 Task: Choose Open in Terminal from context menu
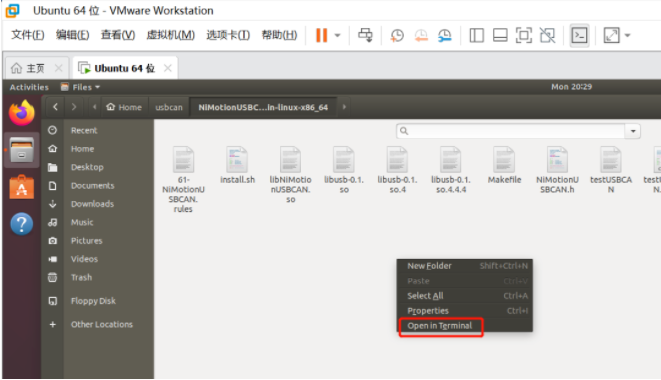440,326
